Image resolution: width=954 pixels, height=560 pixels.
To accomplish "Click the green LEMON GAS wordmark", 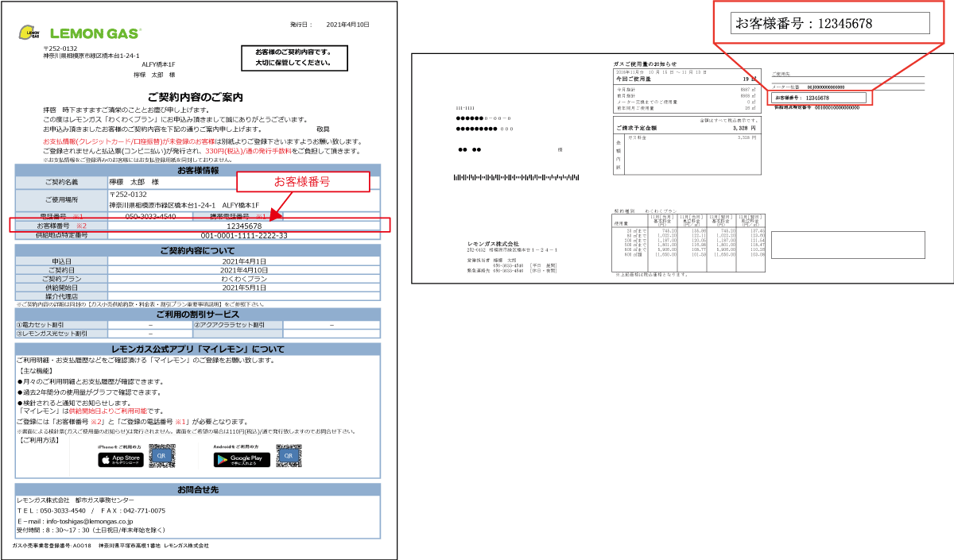I will [x=95, y=33].
